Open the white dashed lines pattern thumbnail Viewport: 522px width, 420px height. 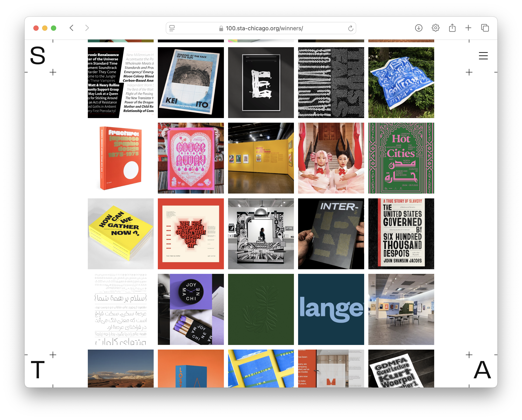point(331,83)
